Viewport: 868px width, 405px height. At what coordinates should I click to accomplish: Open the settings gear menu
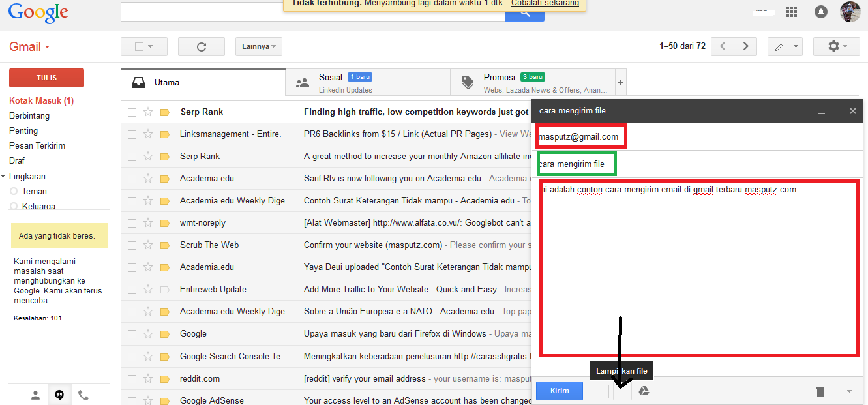click(837, 46)
